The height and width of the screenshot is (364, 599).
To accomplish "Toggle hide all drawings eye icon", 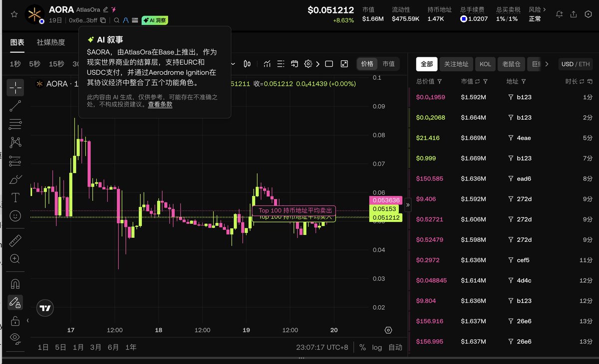I will (15, 339).
